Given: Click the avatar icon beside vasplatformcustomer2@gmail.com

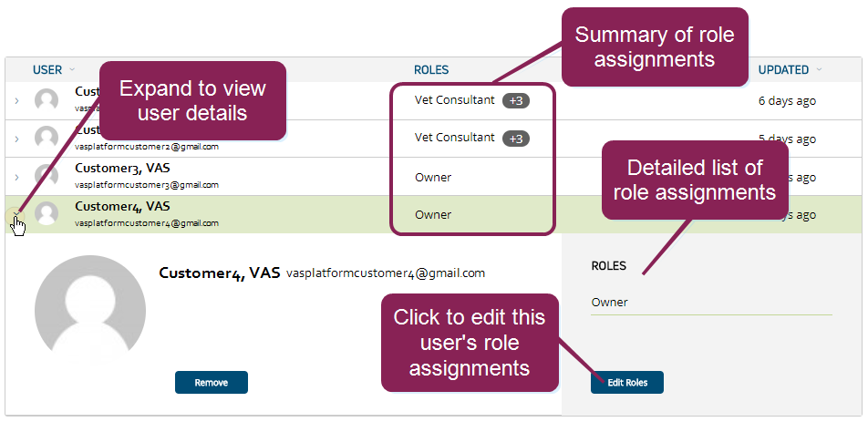Looking at the screenshot, I should click(x=46, y=139).
